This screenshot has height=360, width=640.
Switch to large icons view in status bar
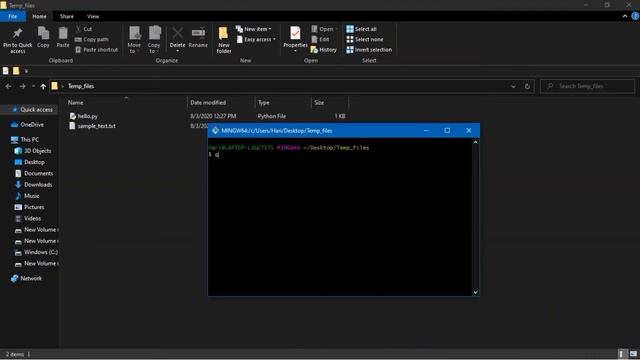pyautogui.click(x=633, y=354)
